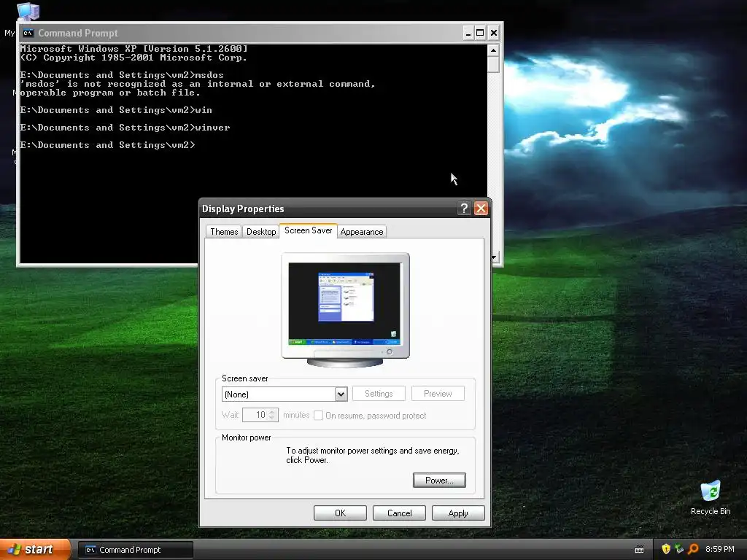Screen dimensions: 747x560
Task: Click the Windows Security Alerts shield tray icon
Action: point(666,549)
